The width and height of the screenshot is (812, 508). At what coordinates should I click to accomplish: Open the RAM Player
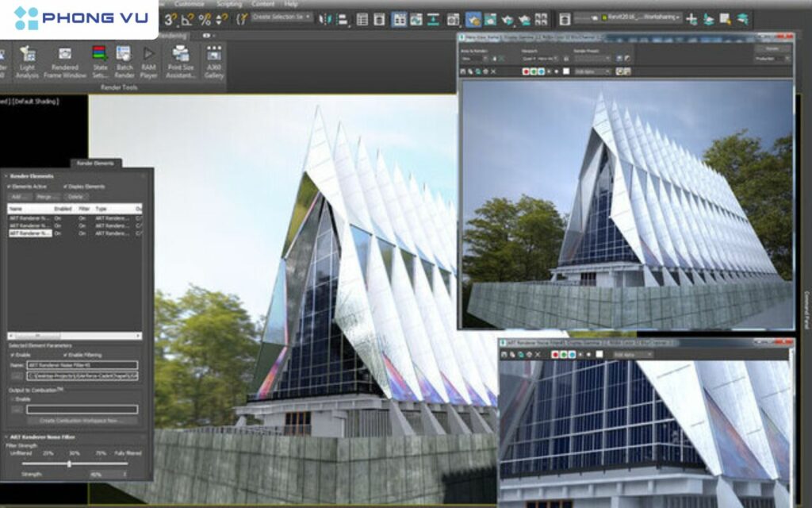point(149,54)
